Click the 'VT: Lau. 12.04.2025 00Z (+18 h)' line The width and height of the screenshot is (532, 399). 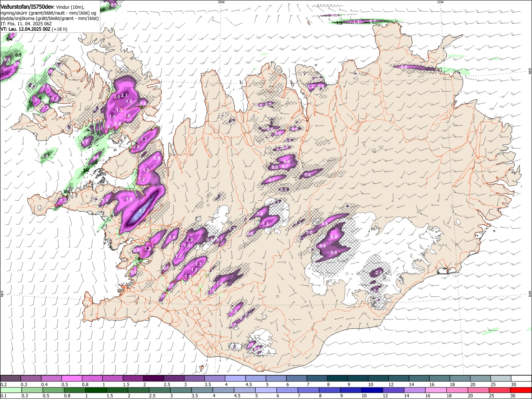[34, 30]
